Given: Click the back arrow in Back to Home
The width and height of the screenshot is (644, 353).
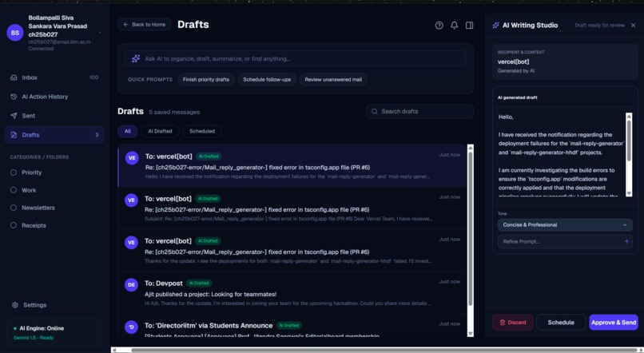Looking at the screenshot, I should pyautogui.click(x=125, y=25).
